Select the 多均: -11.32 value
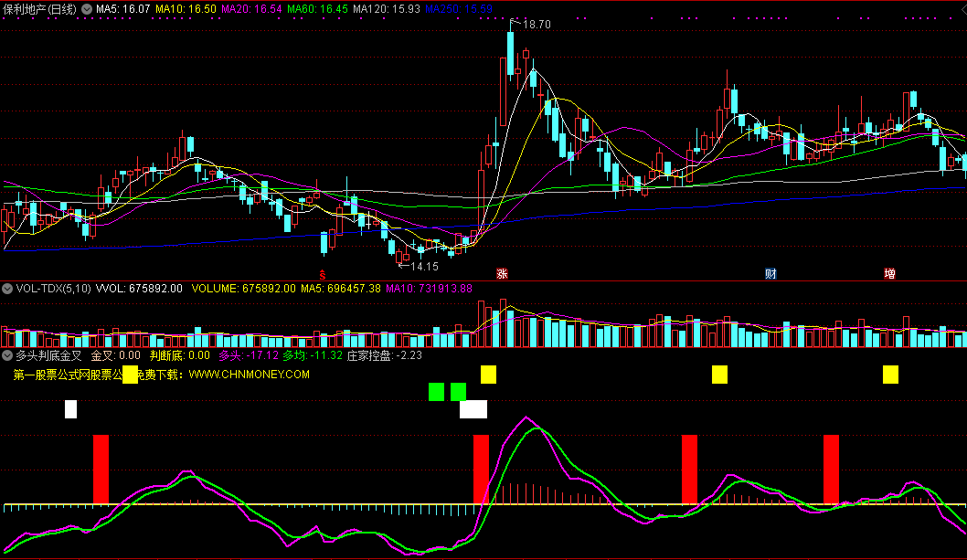967x560 pixels. 313,356
